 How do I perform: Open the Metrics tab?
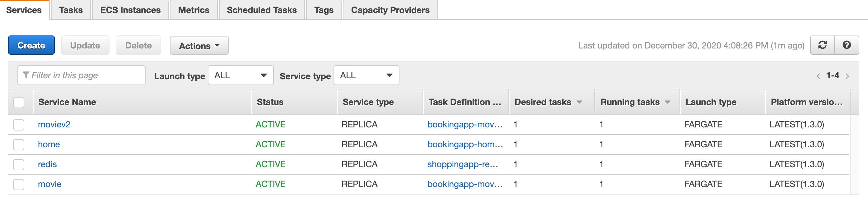[194, 10]
